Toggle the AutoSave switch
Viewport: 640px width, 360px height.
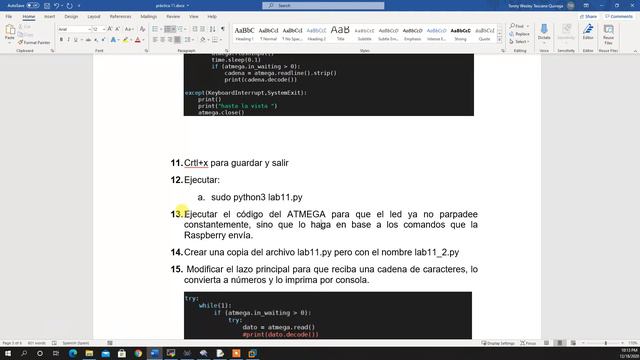[33, 6]
